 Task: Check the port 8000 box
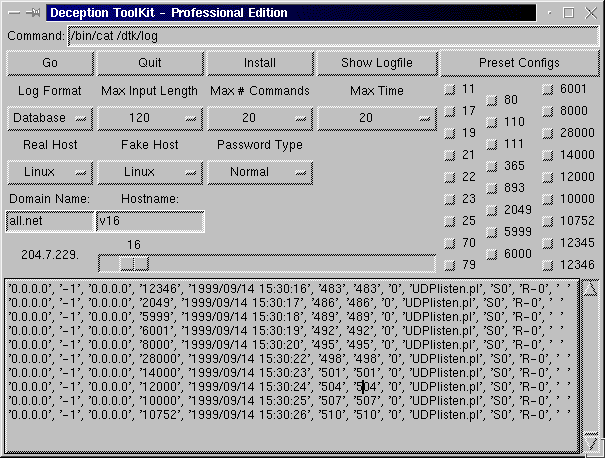coord(548,112)
